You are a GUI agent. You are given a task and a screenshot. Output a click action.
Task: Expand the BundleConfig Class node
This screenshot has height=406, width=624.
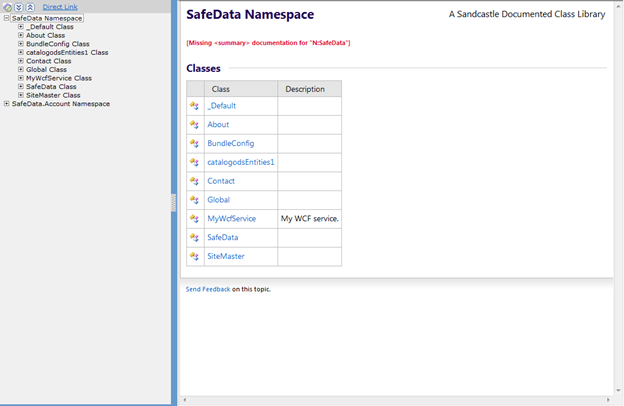21,44
